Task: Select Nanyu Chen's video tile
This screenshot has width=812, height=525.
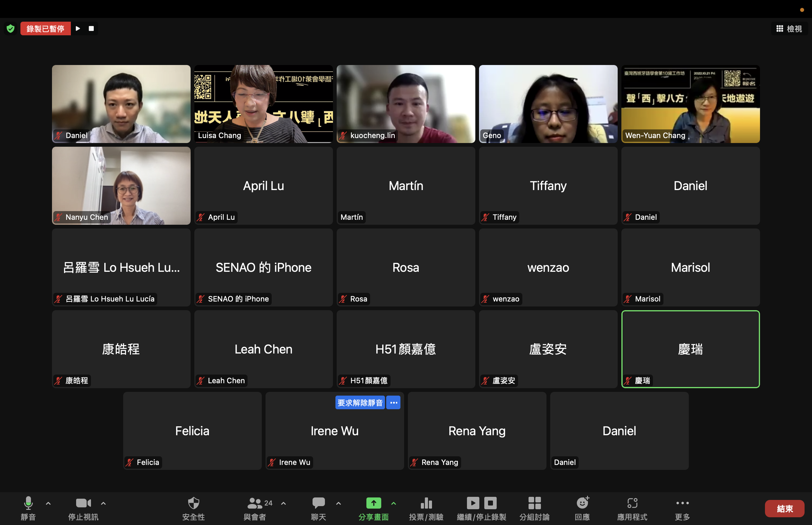Action: [x=121, y=186]
